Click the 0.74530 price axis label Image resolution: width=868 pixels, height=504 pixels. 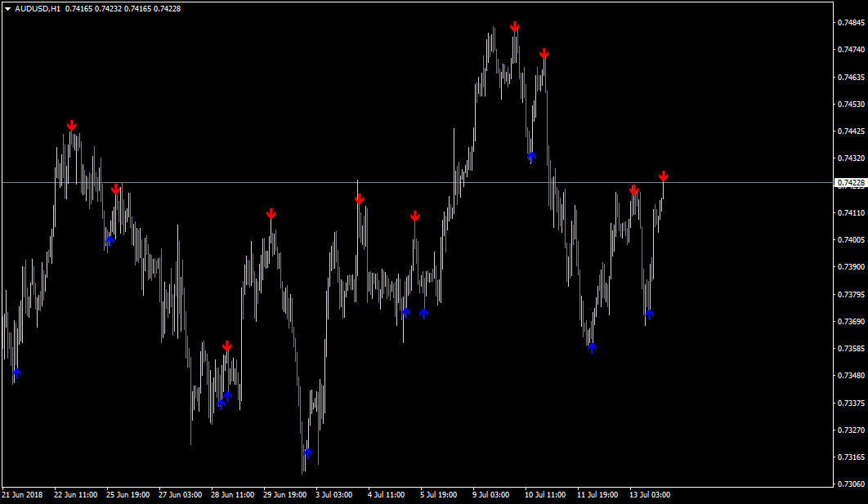click(x=851, y=104)
